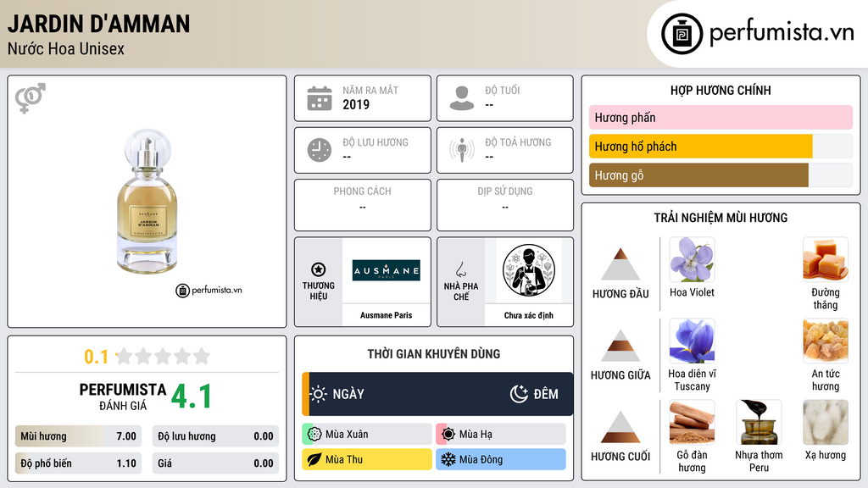Click the Perfumista rating 4.1 value
This screenshot has height=488, width=868.
(192, 396)
